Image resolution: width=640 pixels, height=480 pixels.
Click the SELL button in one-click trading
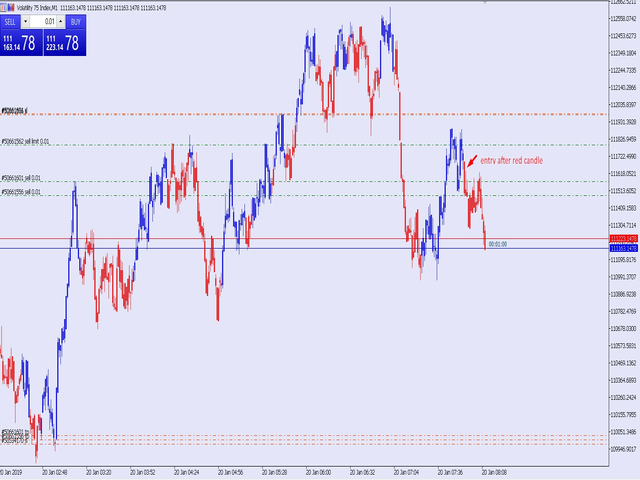point(10,22)
